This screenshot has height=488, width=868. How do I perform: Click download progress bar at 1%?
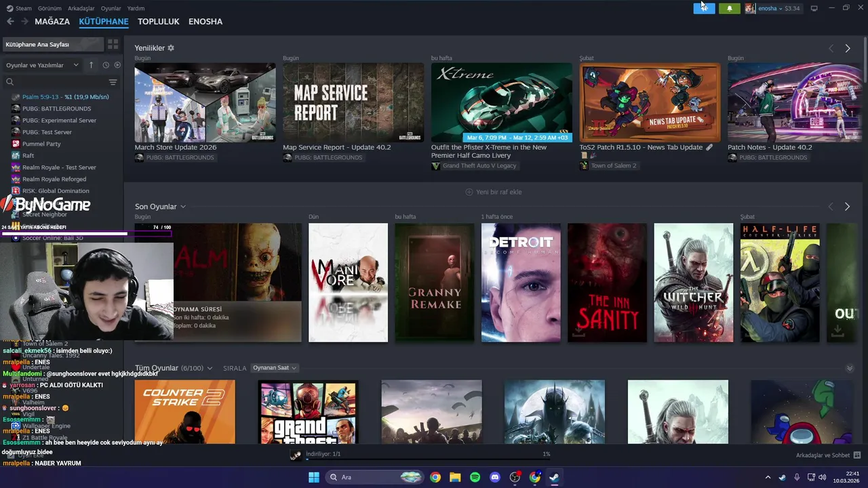427,459
